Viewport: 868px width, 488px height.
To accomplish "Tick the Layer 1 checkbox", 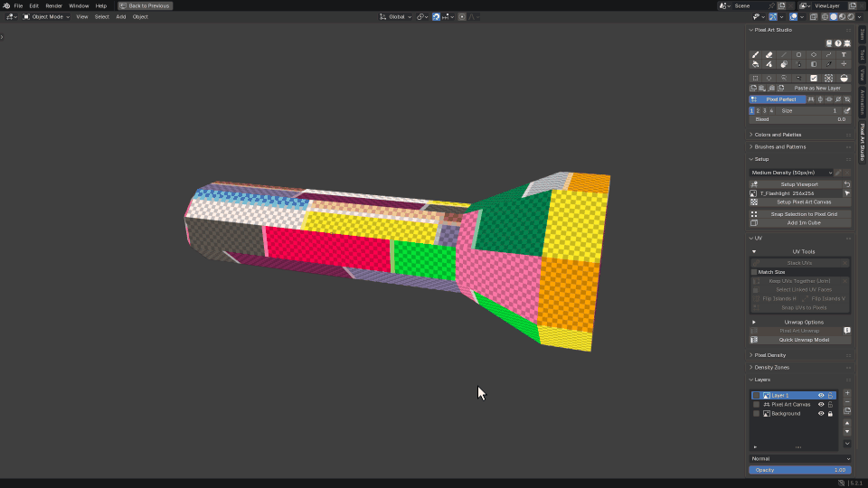I will coord(756,396).
